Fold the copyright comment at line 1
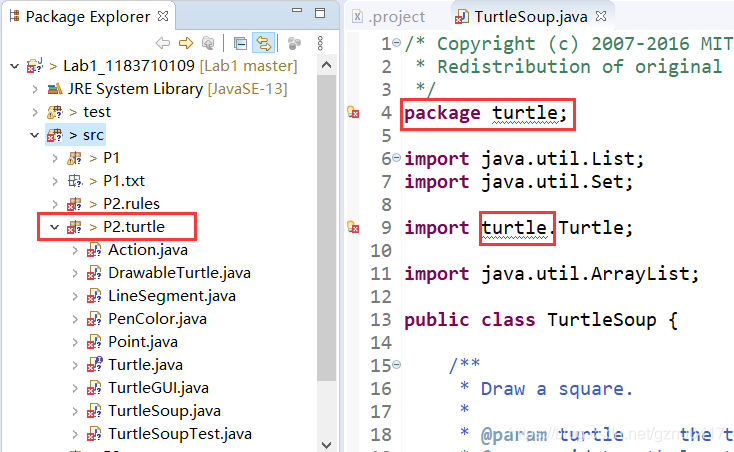 tap(396, 43)
